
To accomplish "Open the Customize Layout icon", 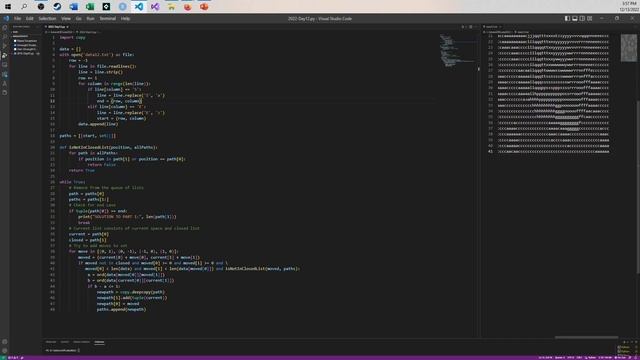I will tap(589, 18).
